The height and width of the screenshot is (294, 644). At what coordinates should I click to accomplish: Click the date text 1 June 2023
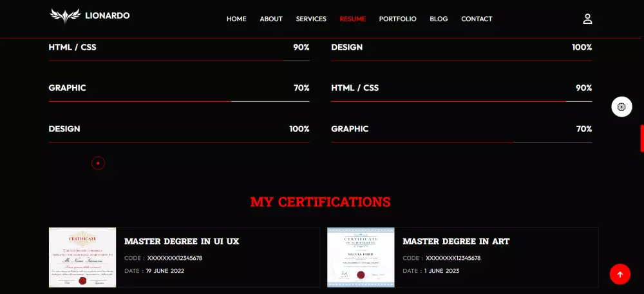pyautogui.click(x=442, y=271)
